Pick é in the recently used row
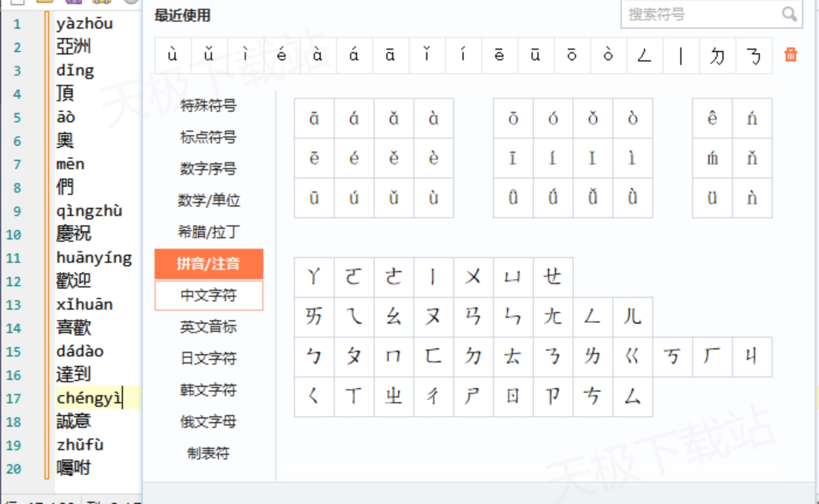The height and width of the screenshot is (504, 819). 282,56
